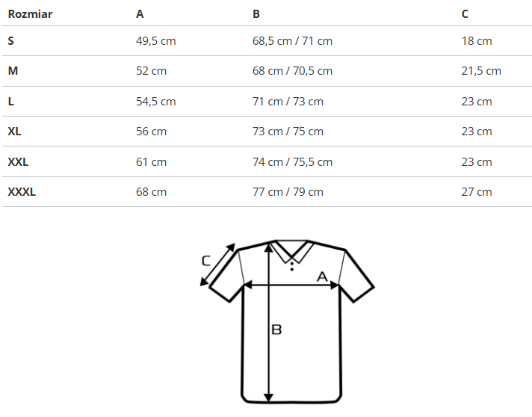Image resolution: width=532 pixels, height=417 pixels.
Task: Click the letter B on the shirt diagram
Action: [x=276, y=329]
